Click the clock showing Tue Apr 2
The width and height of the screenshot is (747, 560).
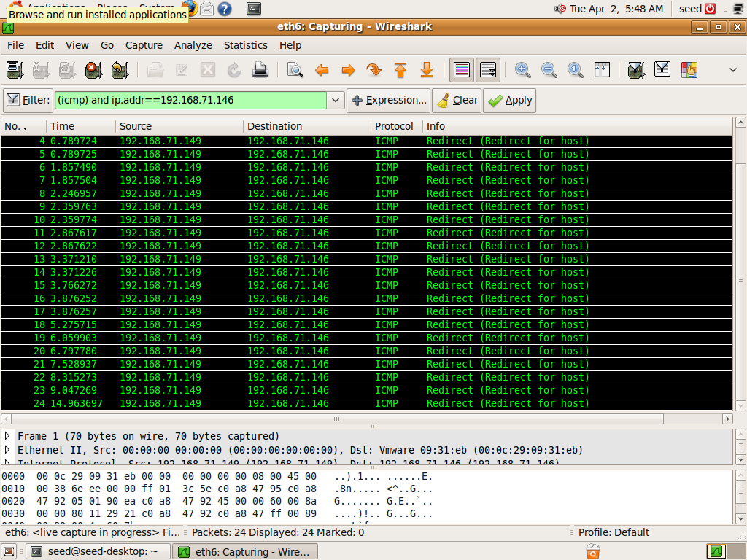coord(616,9)
